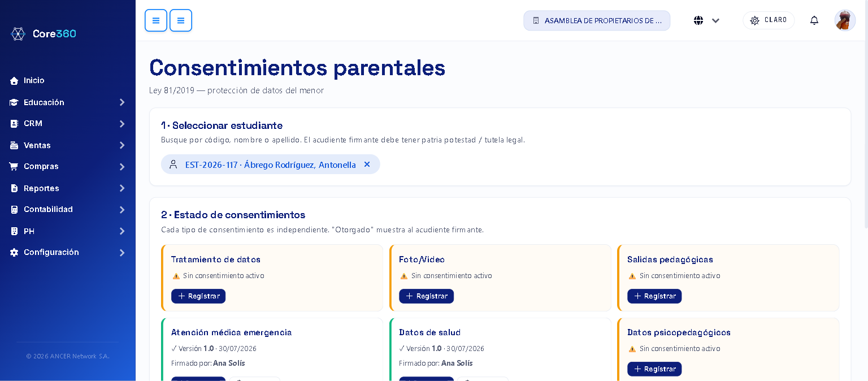Expand the Compras submenu chevron
The height and width of the screenshot is (381, 868).
click(x=122, y=167)
